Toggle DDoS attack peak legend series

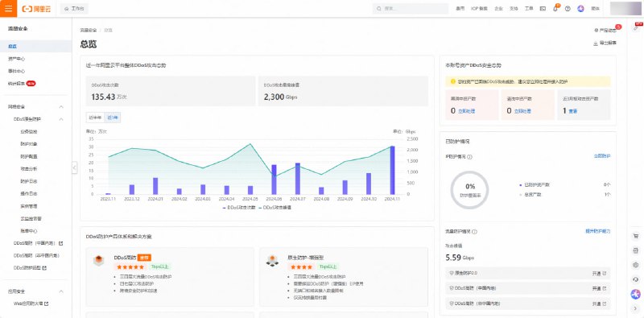tap(275, 208)
